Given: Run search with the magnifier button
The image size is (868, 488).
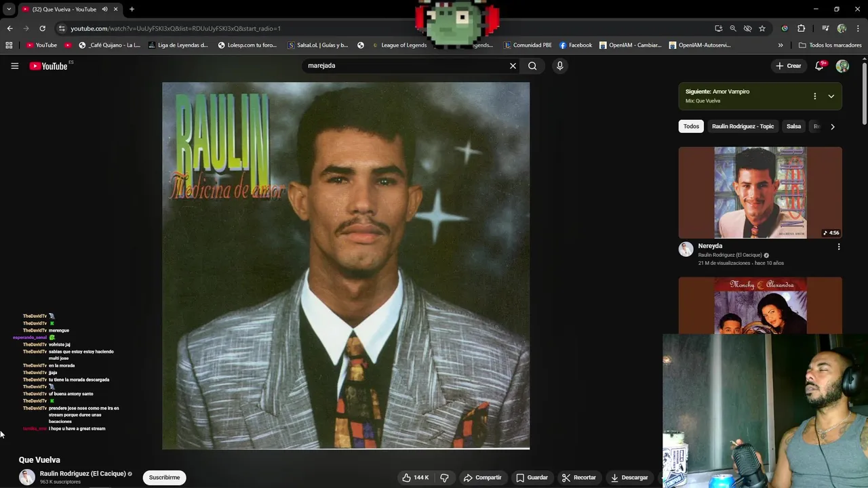Looking at the screenshot, I should pyautogui.click(x=532, y=66).
